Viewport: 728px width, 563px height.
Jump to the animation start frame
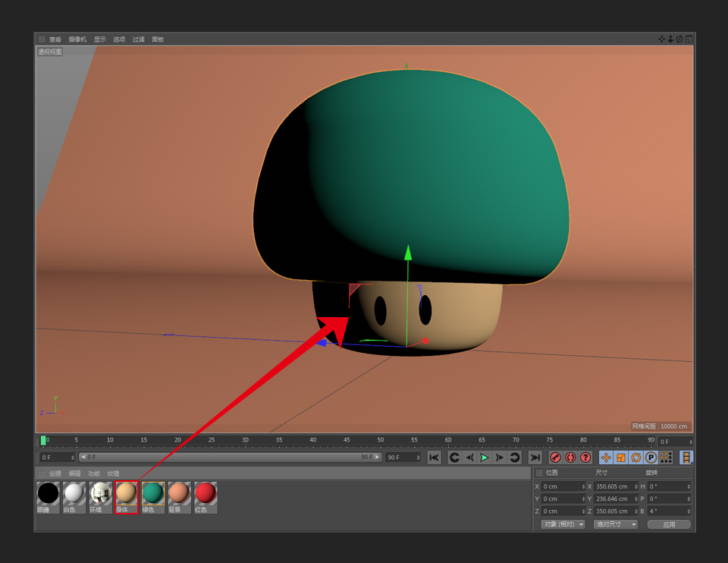tap(434, 458)
